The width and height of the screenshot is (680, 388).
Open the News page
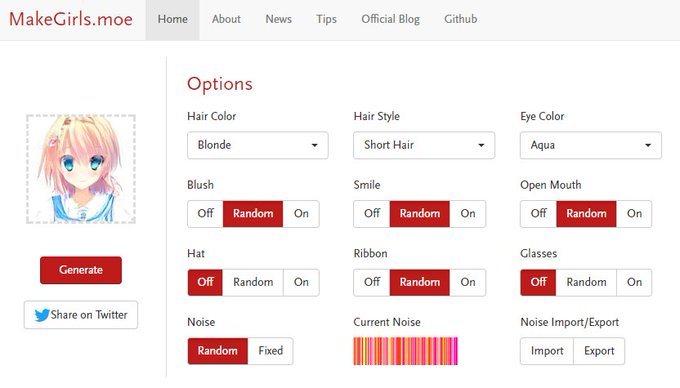pos(278,20)
